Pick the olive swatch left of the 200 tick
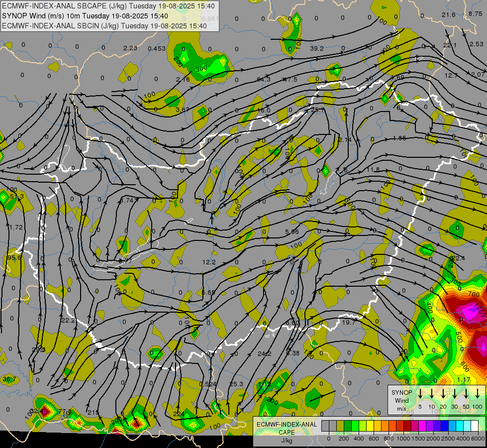Screen dimensions: 487x448 (340, 426)
